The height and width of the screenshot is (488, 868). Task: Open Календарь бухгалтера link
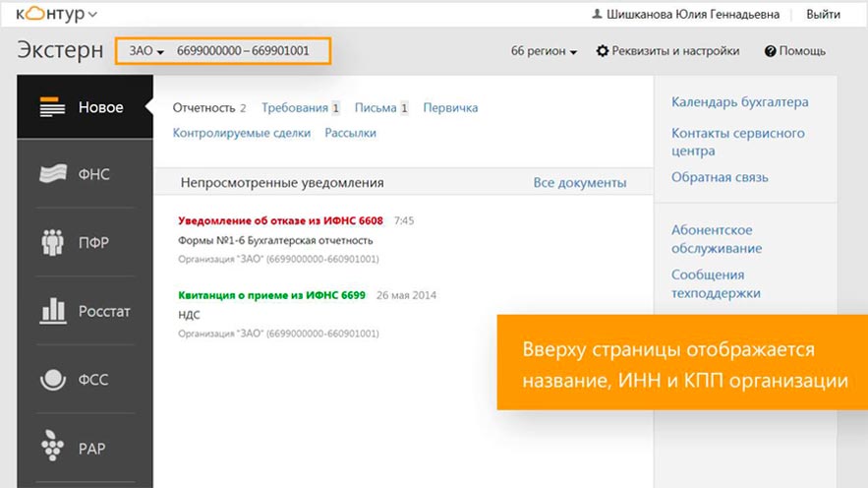[x=739, y=102]
